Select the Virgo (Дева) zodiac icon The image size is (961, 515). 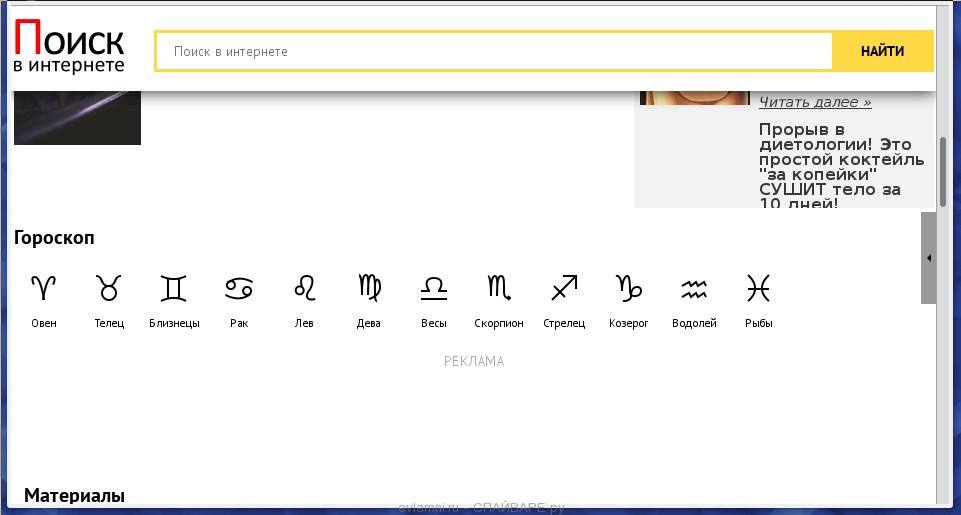tap(369, 289)
